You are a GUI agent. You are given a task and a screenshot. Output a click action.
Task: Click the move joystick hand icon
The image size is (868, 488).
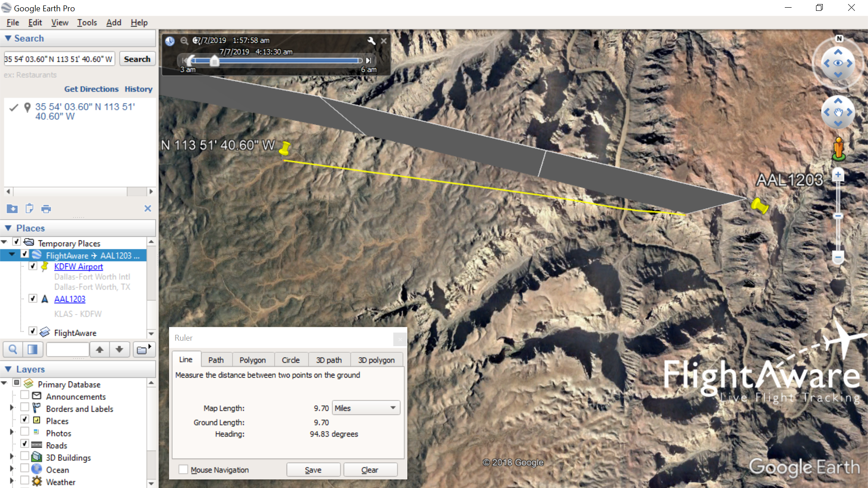[838, 112]
